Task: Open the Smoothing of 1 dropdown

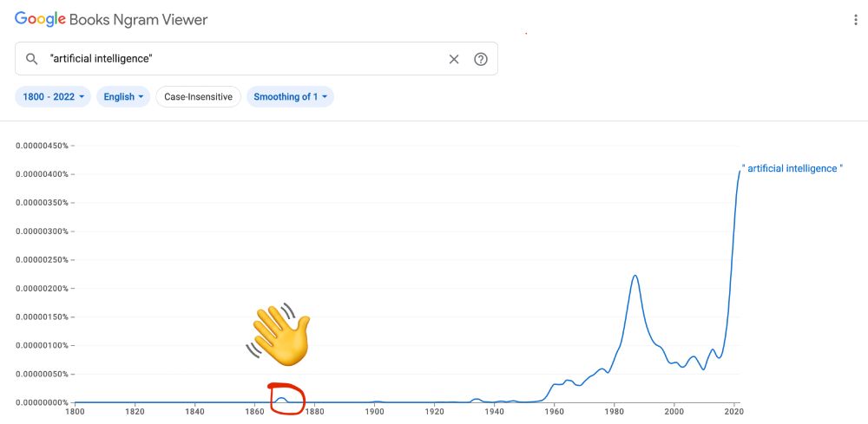Action: point(290,97)
